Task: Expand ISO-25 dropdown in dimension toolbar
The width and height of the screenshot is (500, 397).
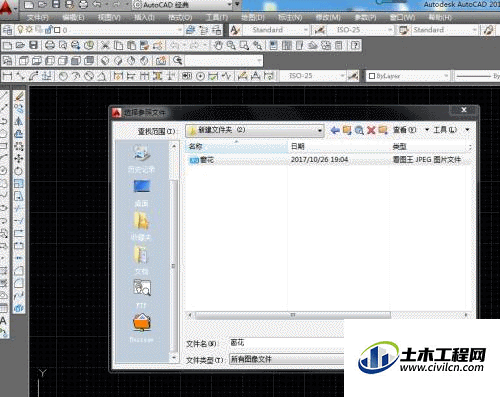Action: click(342, 76)
